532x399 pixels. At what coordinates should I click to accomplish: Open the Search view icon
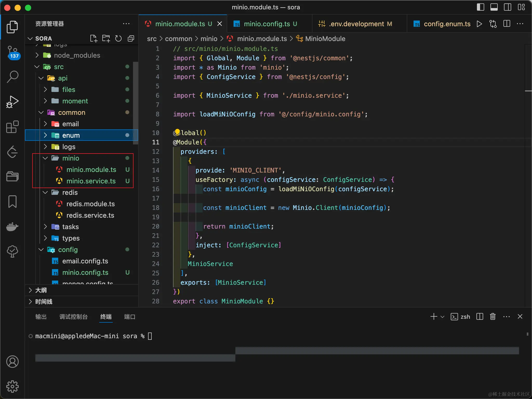[12, 77]
